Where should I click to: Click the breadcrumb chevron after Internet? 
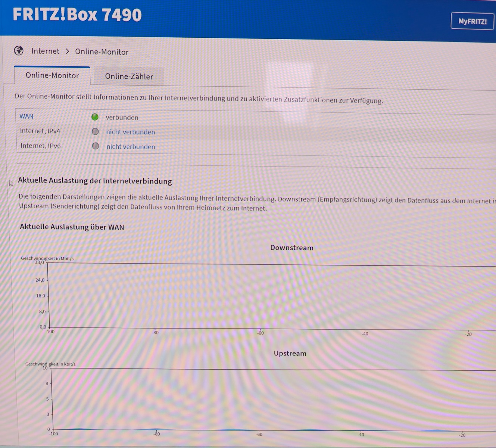[68, 51]
